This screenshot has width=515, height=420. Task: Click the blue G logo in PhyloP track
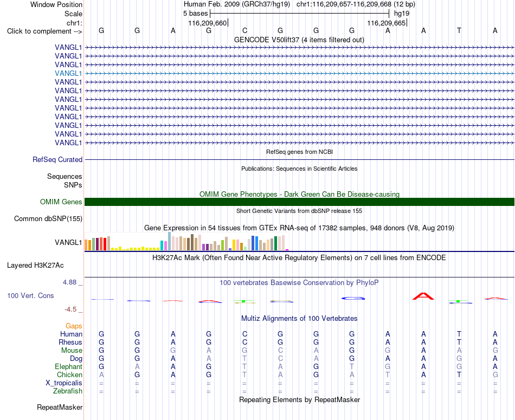pyautogui.click(x=353, y=298)
